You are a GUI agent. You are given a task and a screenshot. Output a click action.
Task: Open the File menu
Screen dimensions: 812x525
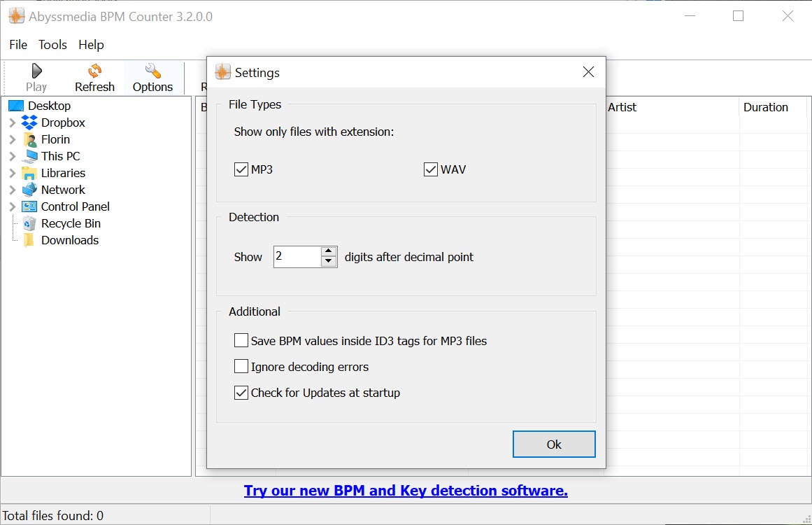click(x=18, y=45)
